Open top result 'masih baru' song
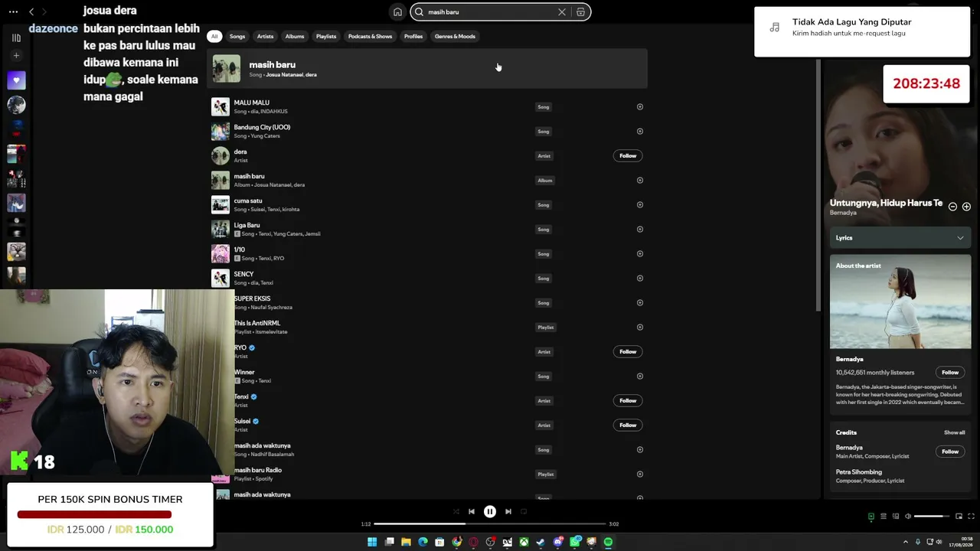 (x=427, y=69)
